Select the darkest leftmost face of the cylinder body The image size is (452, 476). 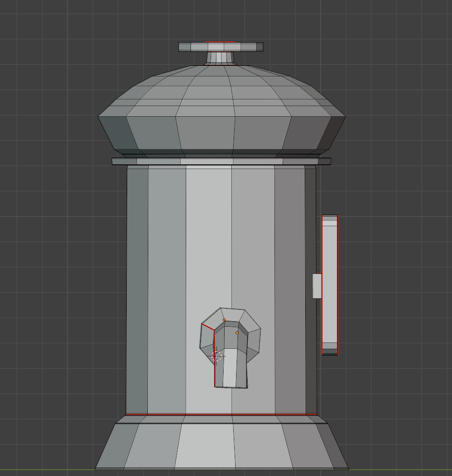[137, 288]
